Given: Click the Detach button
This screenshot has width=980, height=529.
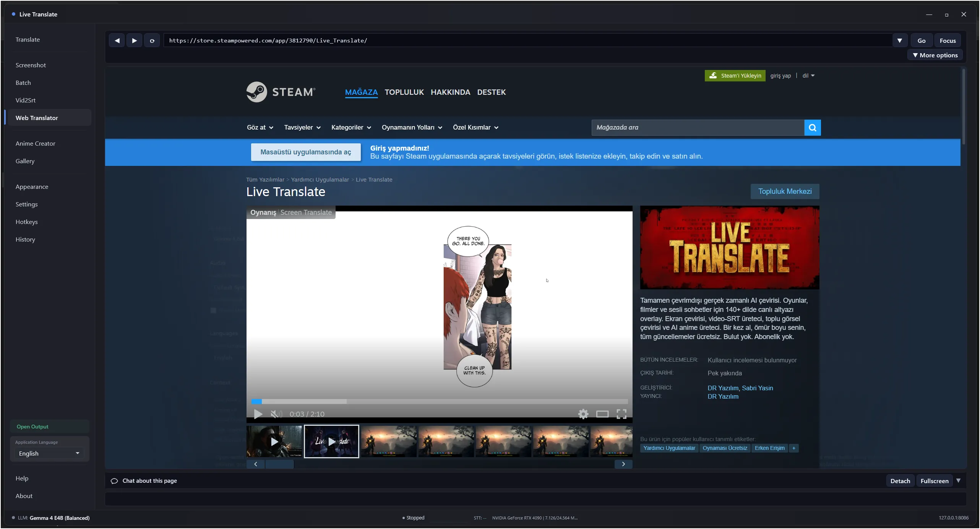Looking at the screenshot, I should click(x=900, y=481).
